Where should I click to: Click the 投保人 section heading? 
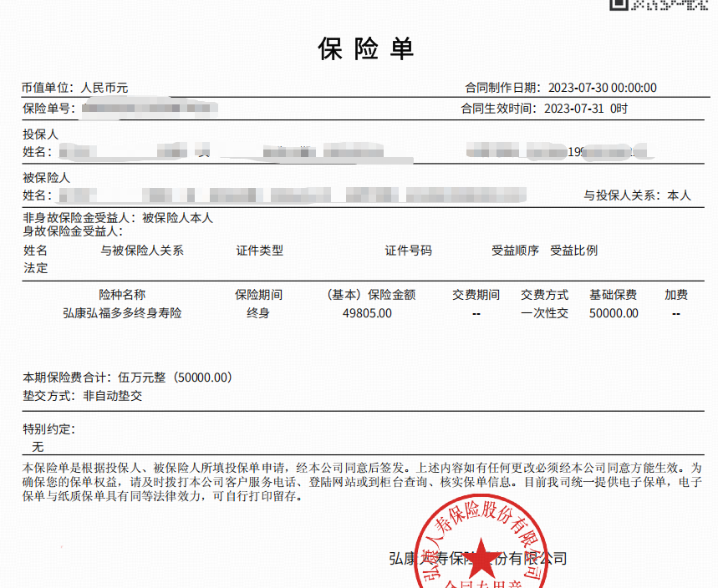click(40, 134)
